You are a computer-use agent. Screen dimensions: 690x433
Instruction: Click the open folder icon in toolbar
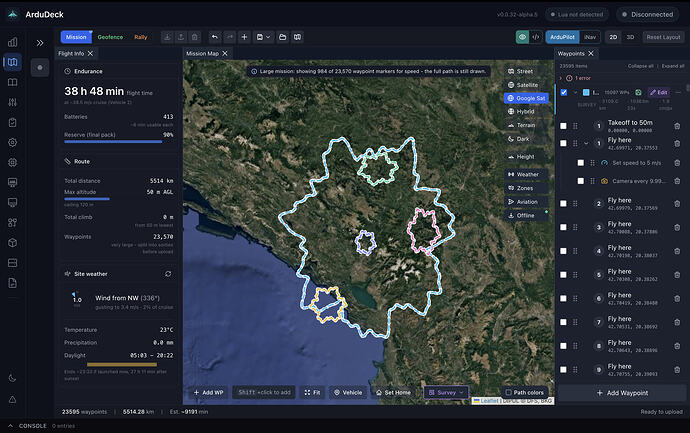283,37
